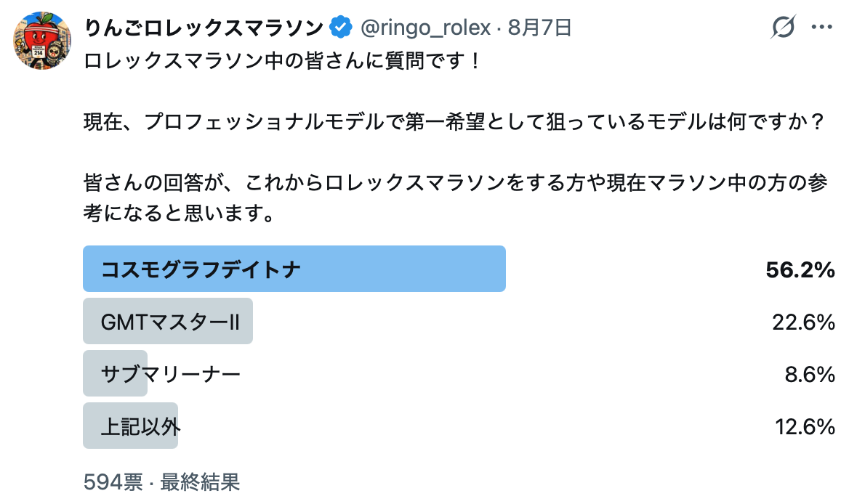
Task: Open the apple runner profile avatar
Action: pyautogui.click(x=42, y=41)
